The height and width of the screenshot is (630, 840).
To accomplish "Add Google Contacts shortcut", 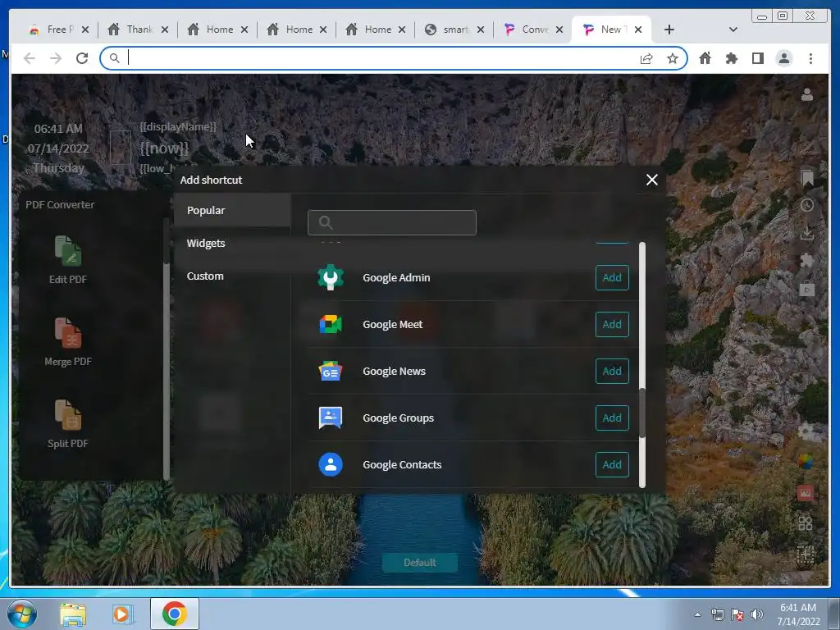I will tap(612, 464).
